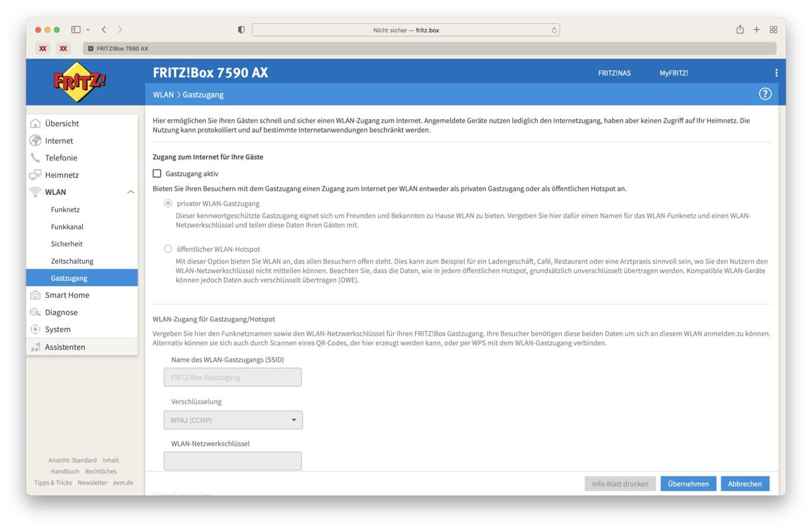Show the tab overview
The height and width of the screenshot is (530, 812).
coord(773,29)
